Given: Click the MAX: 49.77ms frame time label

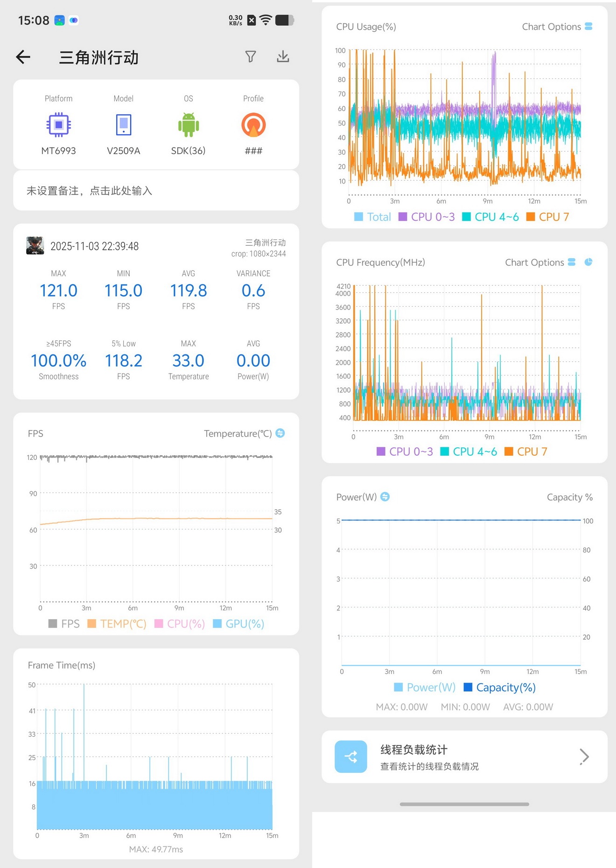Looking at the screenshot, I should coord(156,849).
